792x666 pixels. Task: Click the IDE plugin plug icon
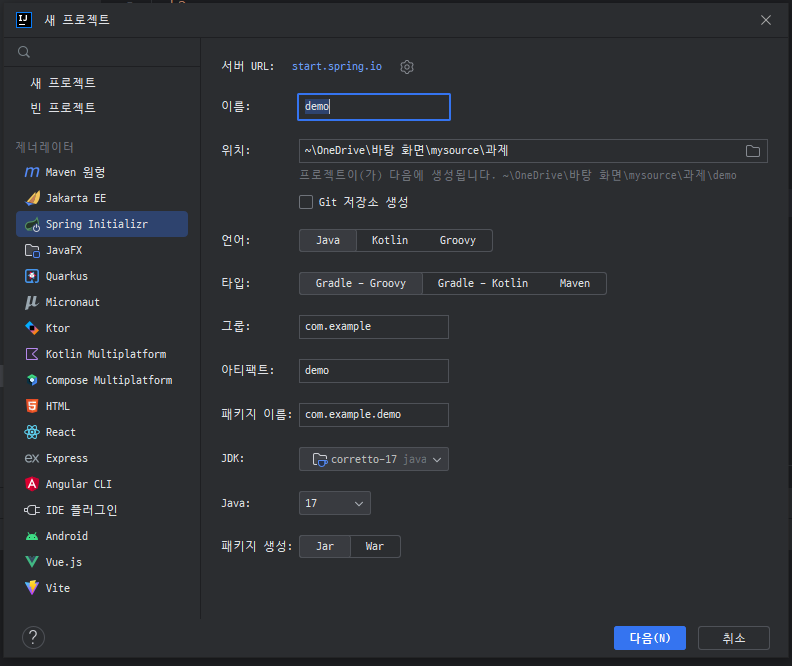32,510
